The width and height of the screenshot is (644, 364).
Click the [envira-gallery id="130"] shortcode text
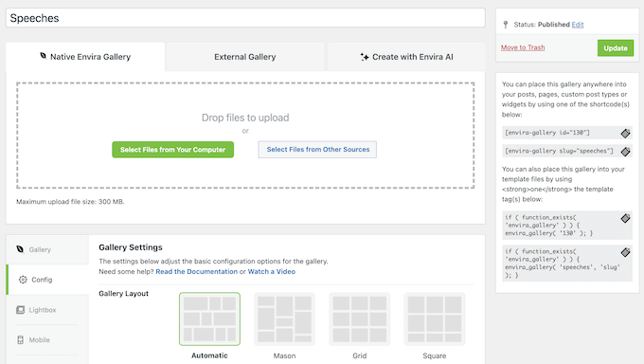[547, 133]
